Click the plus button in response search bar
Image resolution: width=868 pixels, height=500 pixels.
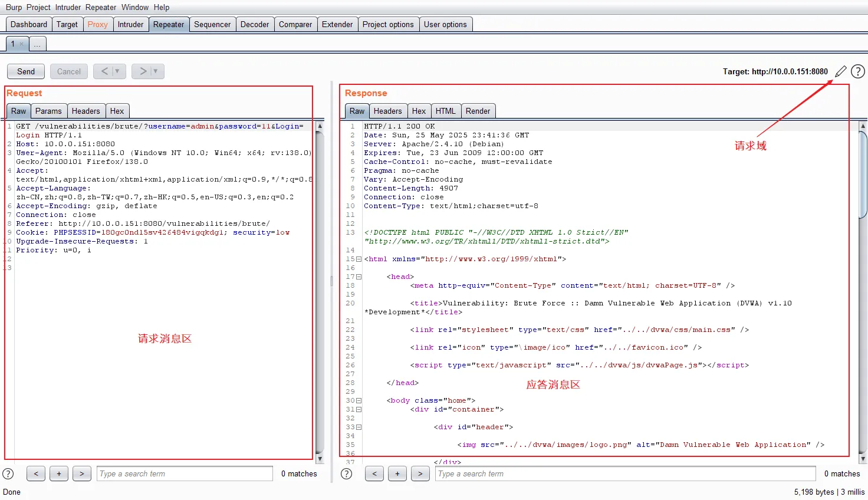pos(397,473)
